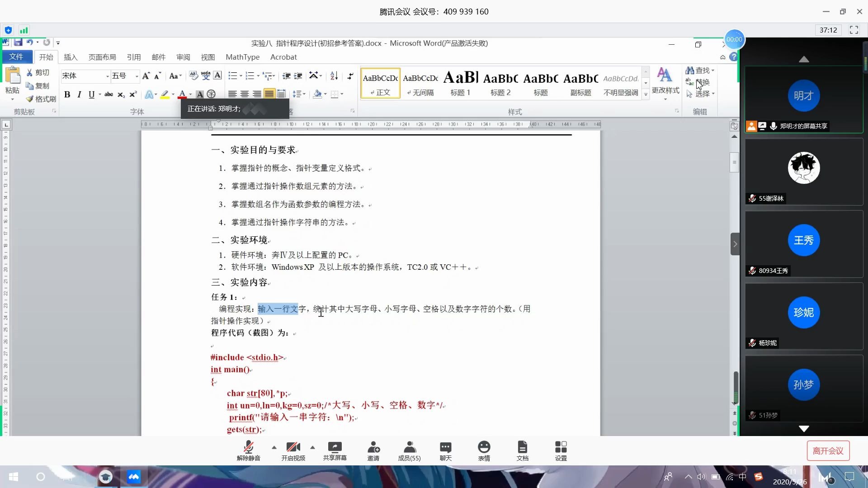The width and height of the screenshot is (868, 488).
Task: Toggle underline formatting on selected text
Action: pyautogui.click(x=92, y=94)
